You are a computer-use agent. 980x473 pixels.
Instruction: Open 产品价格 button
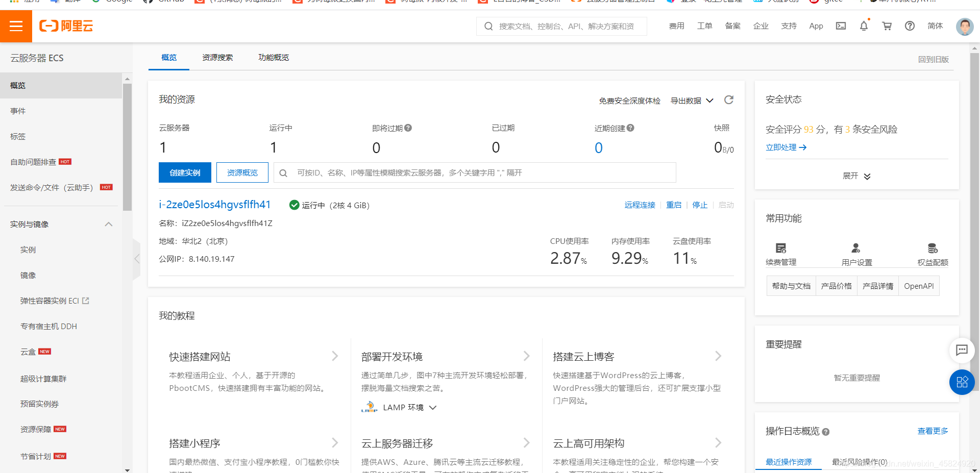tap(837, 286)
